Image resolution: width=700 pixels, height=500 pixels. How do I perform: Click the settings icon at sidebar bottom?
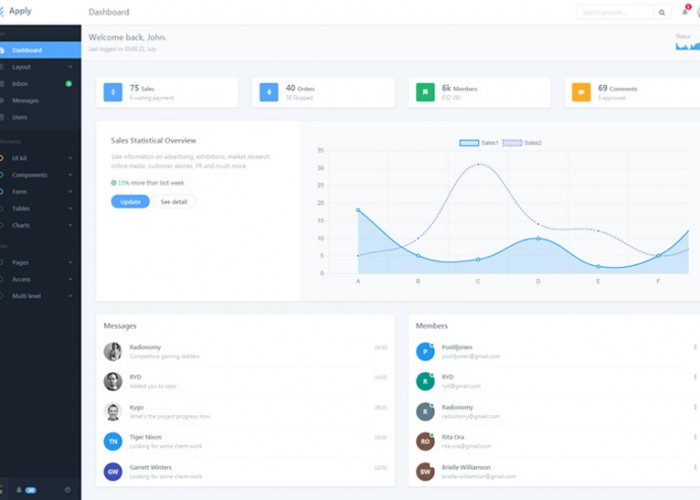click(x=67, y=490)
